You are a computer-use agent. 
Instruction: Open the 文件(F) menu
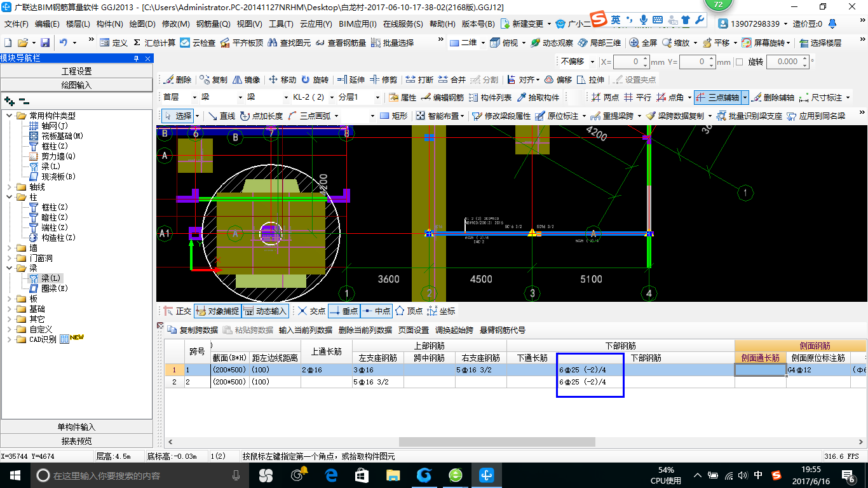click(x=17, y=24)
